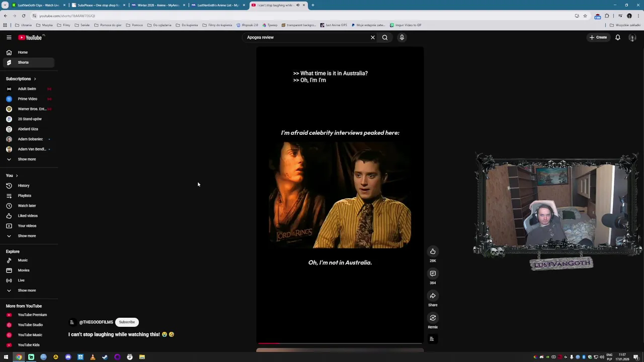This screenshot has height=362, width=644.
Task: Open the Prime Video subscription
Action: (x=28, y=99)
